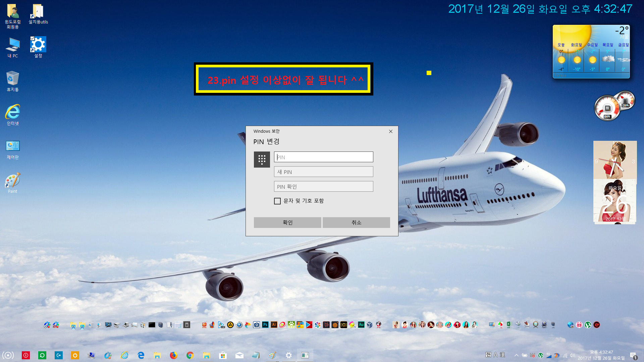Launch the Paint desktop shortcut
Image resolution: width=644 pixels, height=362 pixels.
click(x=13, y=183)
